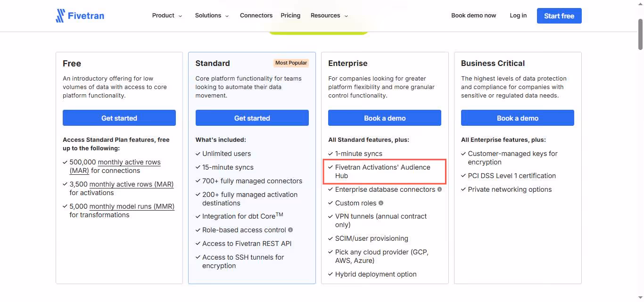Viewport: 644px width, 302px height.
Task: Open the info icon beside Role-based access control
Action: [290, 230]
